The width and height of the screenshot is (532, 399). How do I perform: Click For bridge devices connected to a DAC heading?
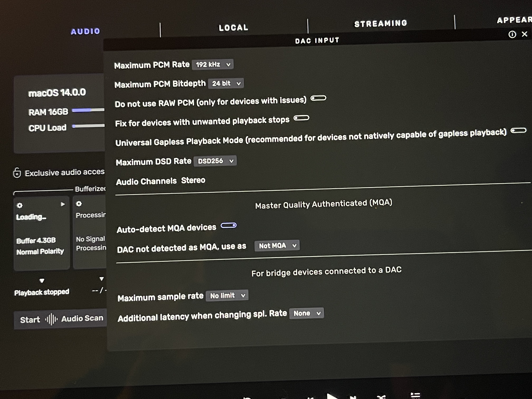coord(326,272)
